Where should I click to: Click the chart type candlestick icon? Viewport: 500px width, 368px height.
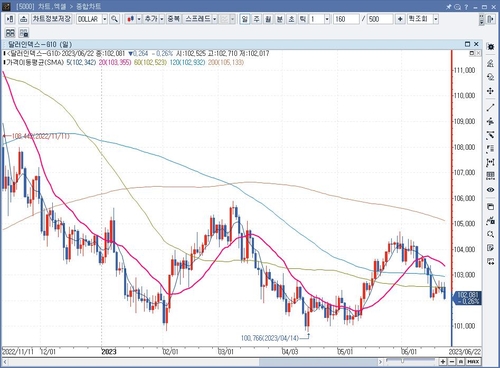pyautogui.click(x=130, y=19)
